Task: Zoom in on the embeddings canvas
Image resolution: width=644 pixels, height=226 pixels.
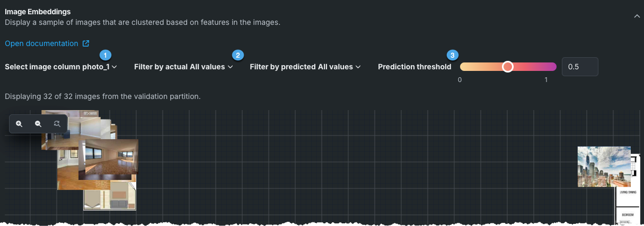Action: (19, 124)
